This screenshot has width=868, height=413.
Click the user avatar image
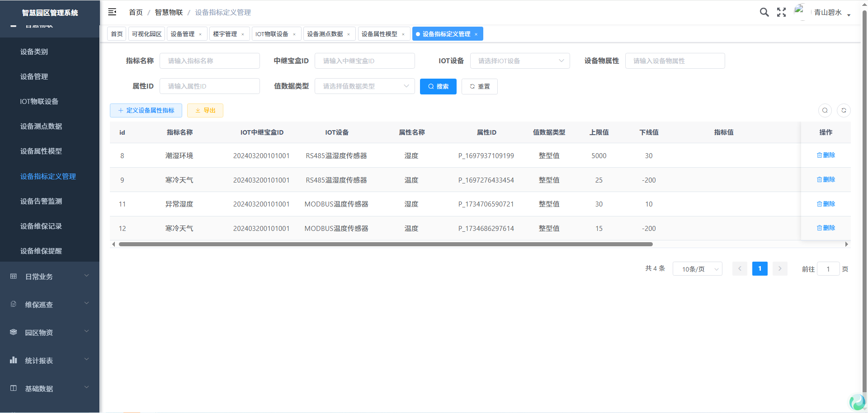coord(800,11)
